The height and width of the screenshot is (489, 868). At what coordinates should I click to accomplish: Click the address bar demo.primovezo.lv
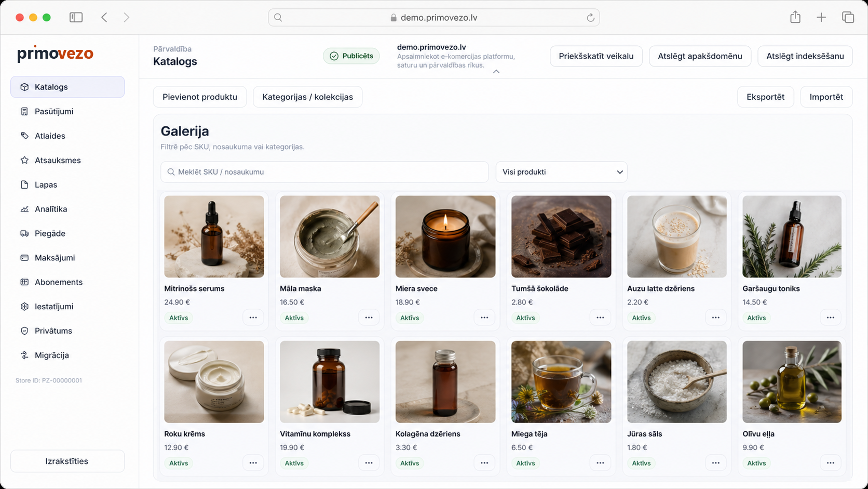point(434,18)
